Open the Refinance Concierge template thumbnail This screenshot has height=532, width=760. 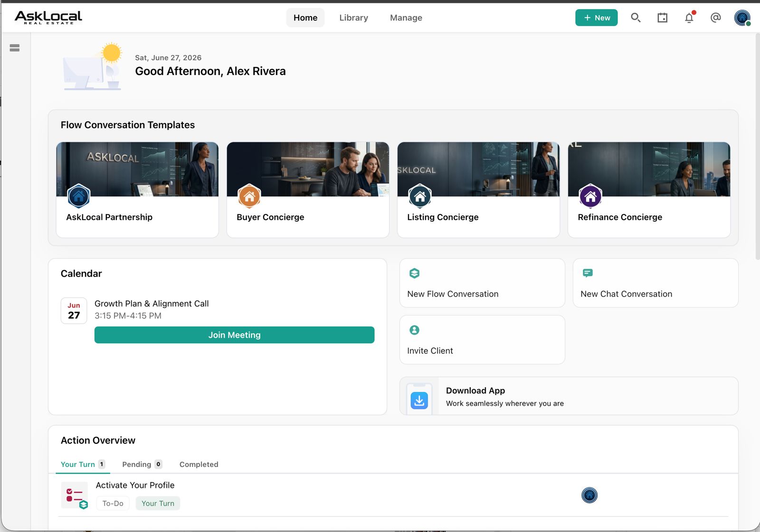(x=649, y=169)
